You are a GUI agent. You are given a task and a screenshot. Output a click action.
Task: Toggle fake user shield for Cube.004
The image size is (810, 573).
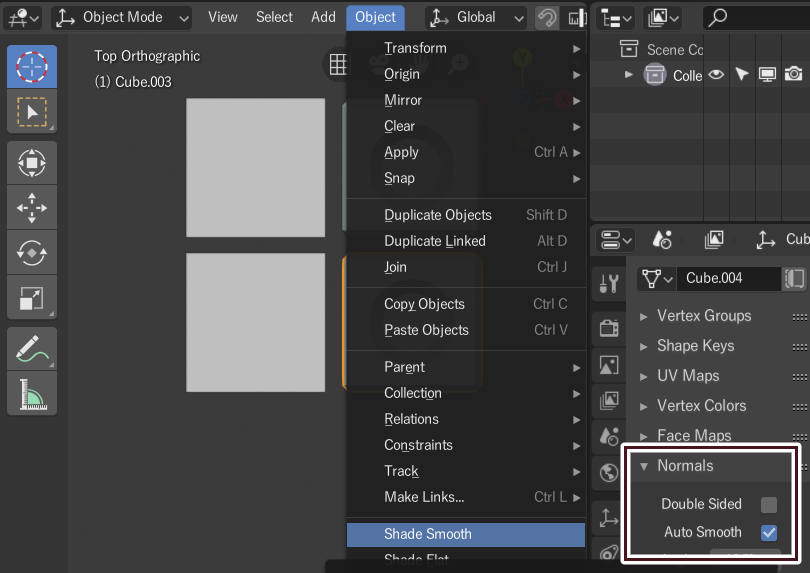tap(794, 279)
